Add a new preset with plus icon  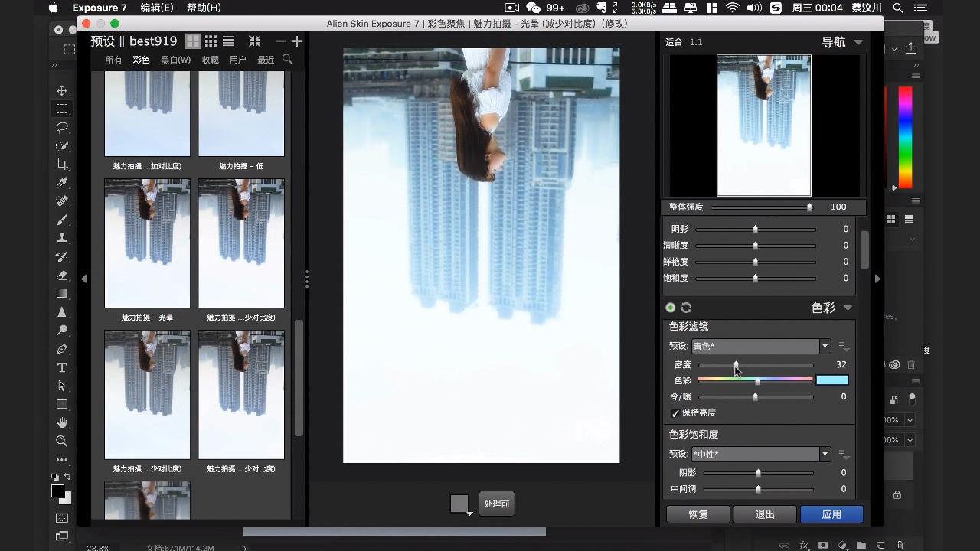click(296, 41)
